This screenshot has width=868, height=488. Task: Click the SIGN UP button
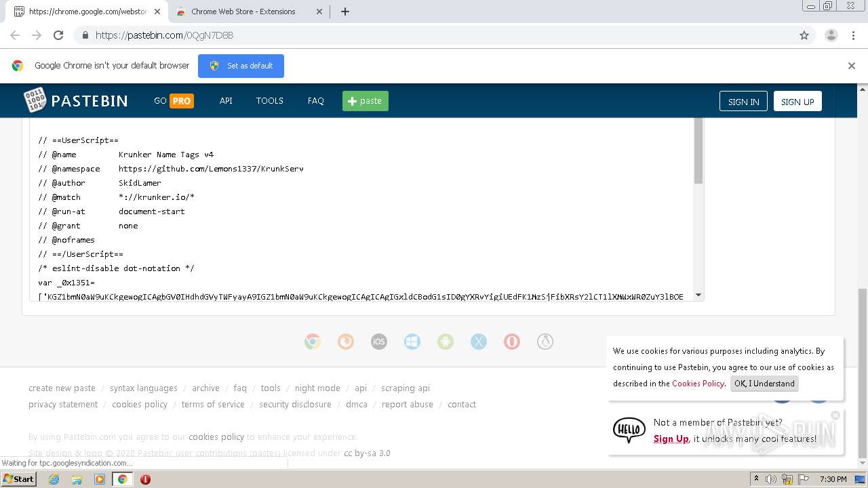click(797, 101)
